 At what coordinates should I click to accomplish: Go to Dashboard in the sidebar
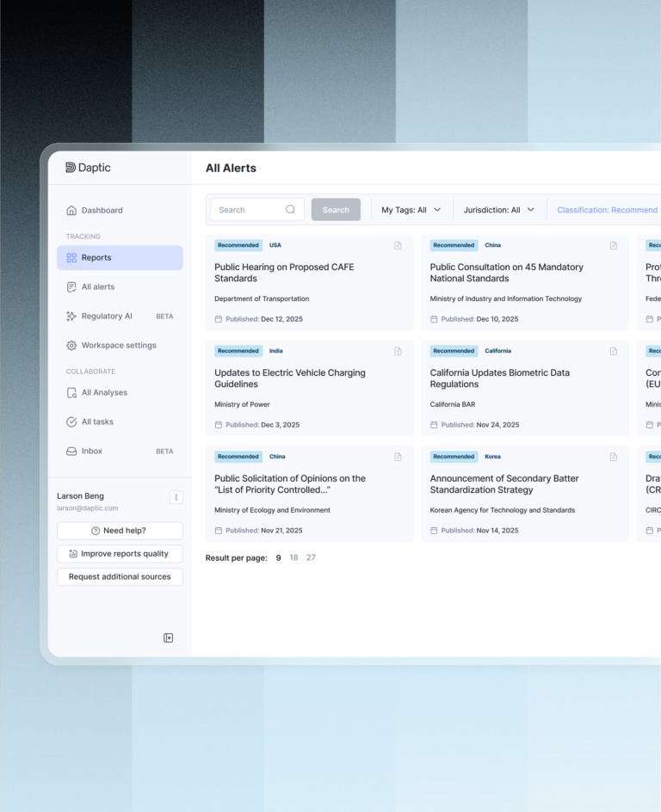102,210
